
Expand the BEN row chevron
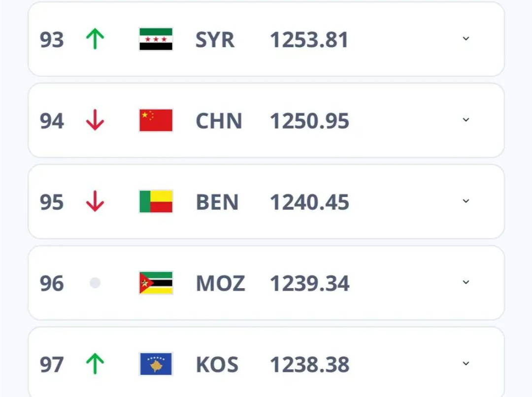tap(466, 201)
